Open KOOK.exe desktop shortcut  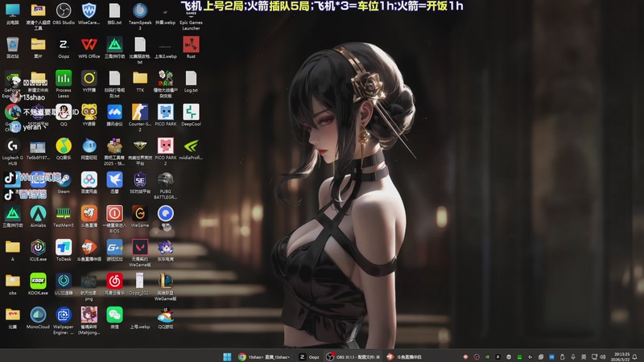pyautogui.click(x=38, y=281)
